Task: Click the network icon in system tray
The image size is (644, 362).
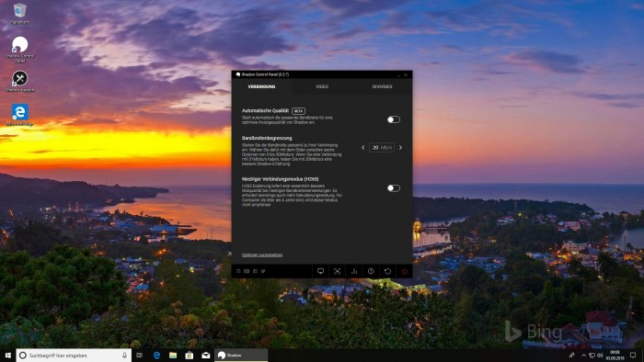Action: [x=592, y=356]
